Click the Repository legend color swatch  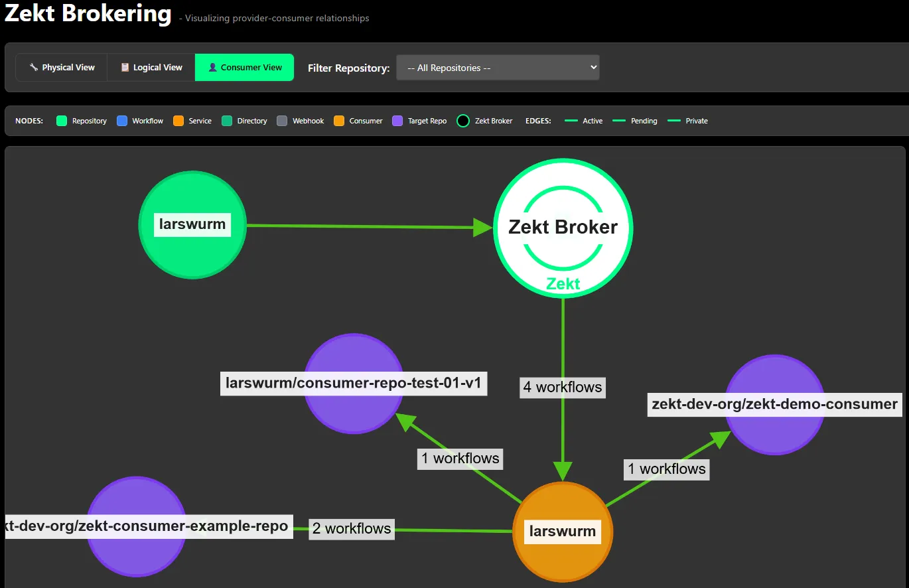62,121
